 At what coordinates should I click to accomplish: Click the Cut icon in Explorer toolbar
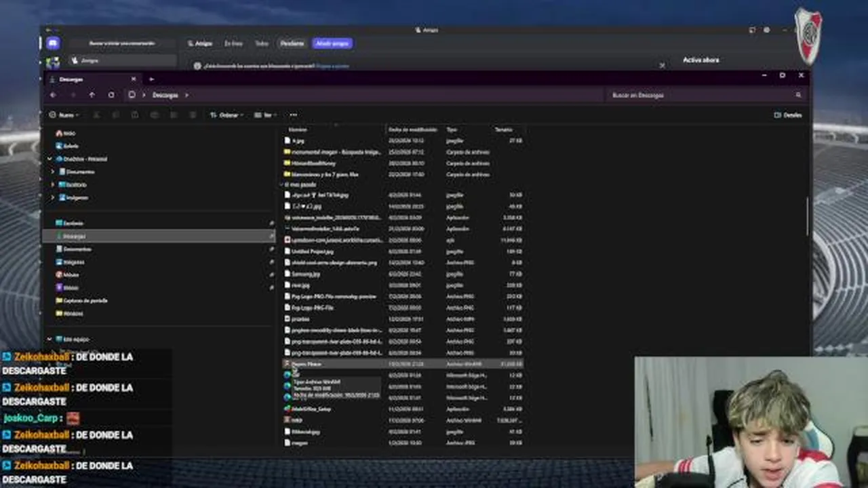pyautogui.click(x=96, y=115)
